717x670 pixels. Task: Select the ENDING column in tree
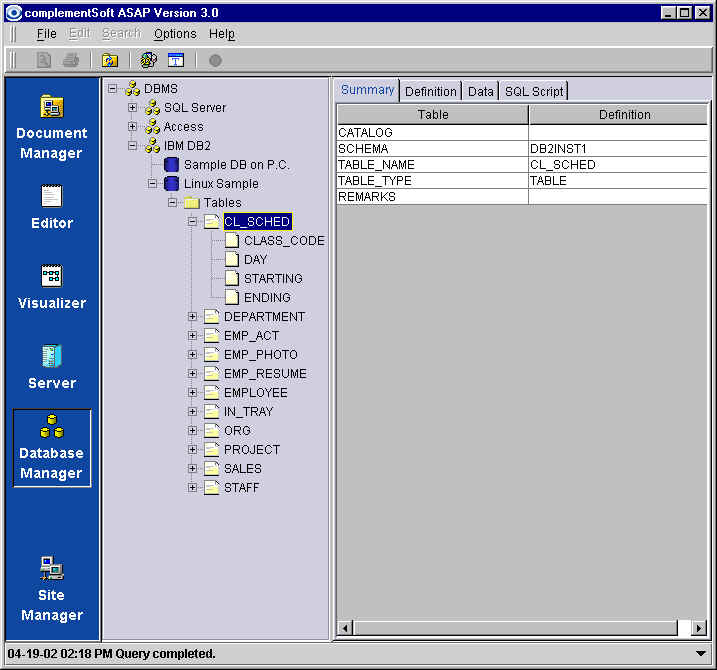tap(267, 298)
